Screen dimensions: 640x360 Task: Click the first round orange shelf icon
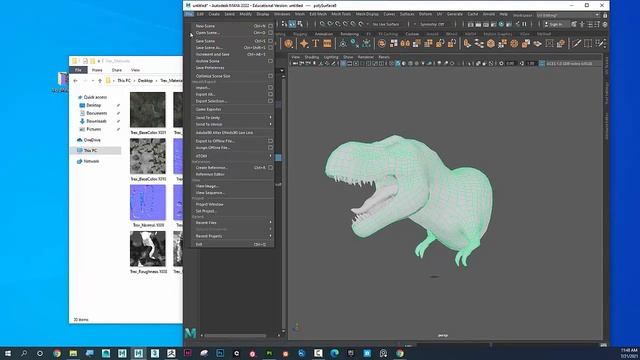click(289, 43)
